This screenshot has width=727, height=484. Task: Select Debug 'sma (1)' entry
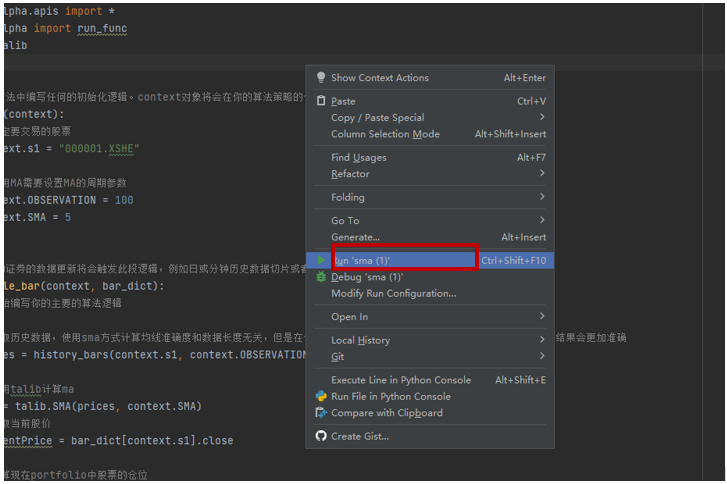[430, 277]
